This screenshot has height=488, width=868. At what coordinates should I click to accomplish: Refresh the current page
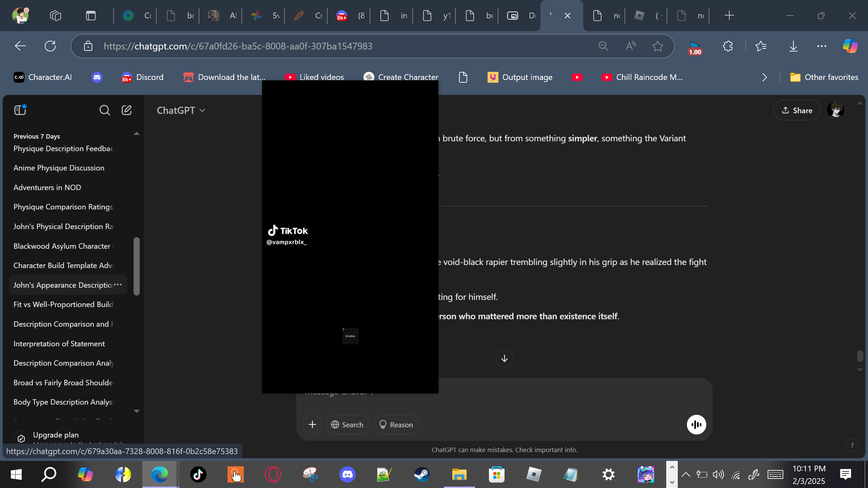[x=50, y=46]
